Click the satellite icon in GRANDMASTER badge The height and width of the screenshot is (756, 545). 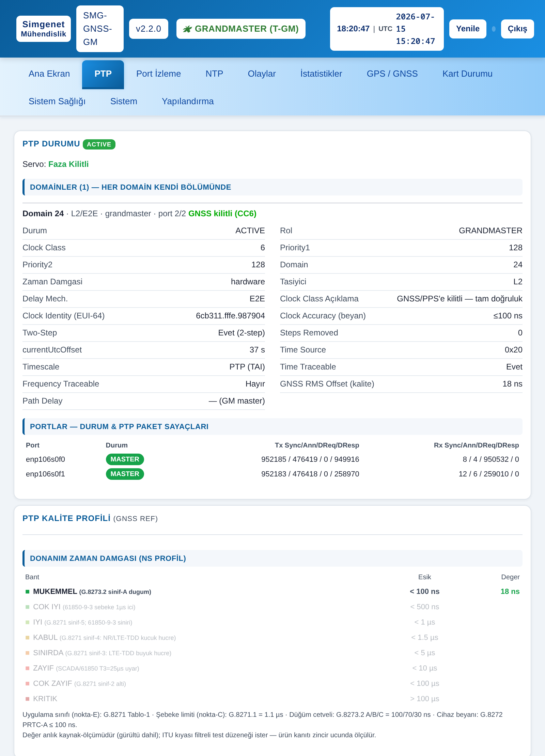(x=187, y=29)
